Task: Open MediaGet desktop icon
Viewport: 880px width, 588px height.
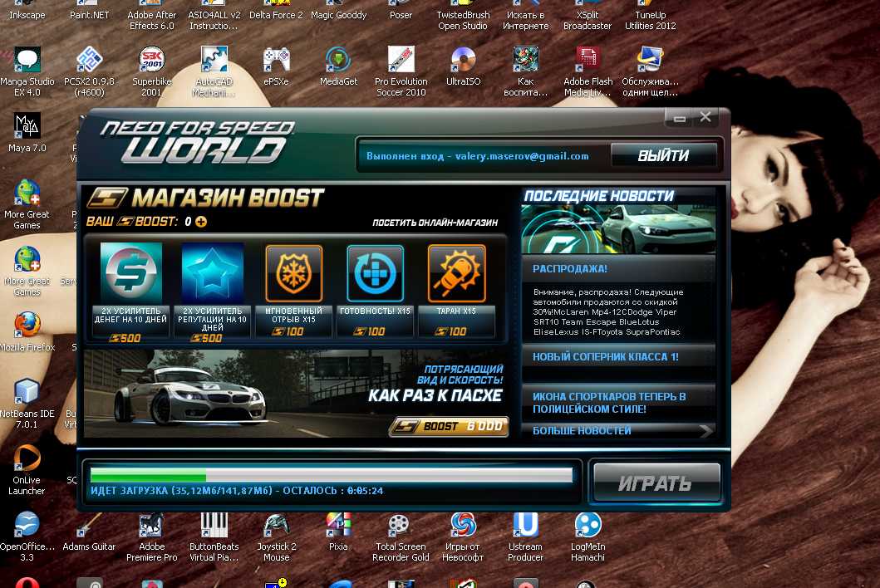Action: (338, 66)
